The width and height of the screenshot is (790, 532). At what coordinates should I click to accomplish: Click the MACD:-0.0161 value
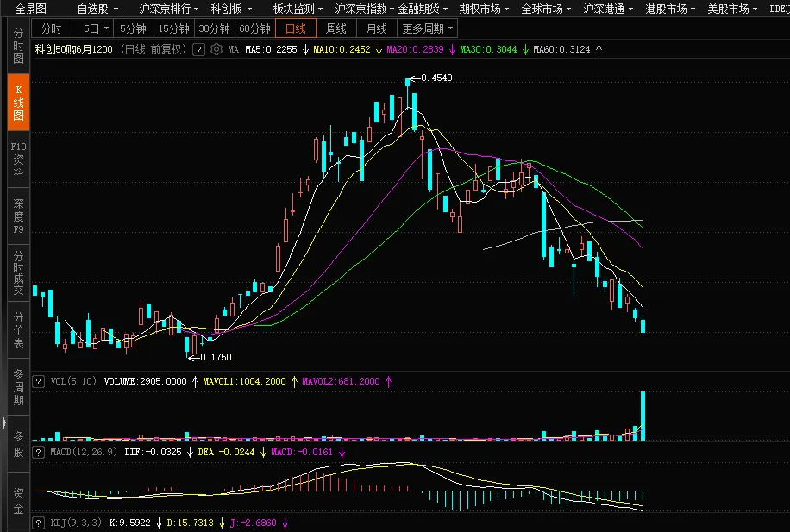click(x=303, y=452)
